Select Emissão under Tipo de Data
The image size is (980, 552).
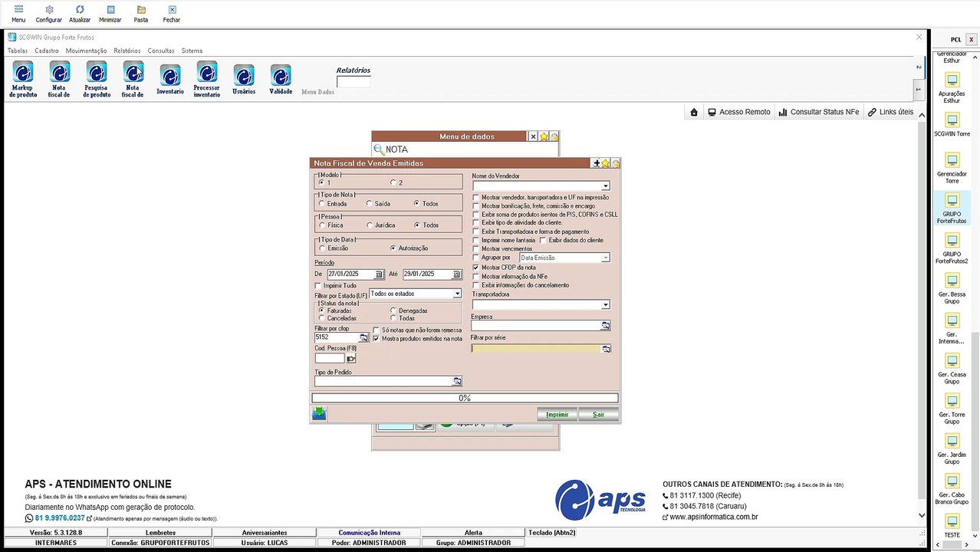(x=322, y=248)
